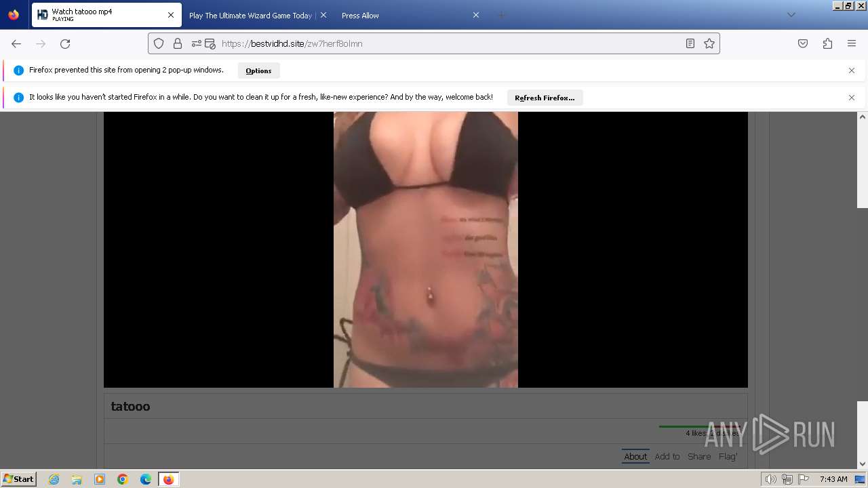Viewport: 868px width, 488px height.
Task: Launch Microsoft Edge from the taskbar
Action: 146,479
